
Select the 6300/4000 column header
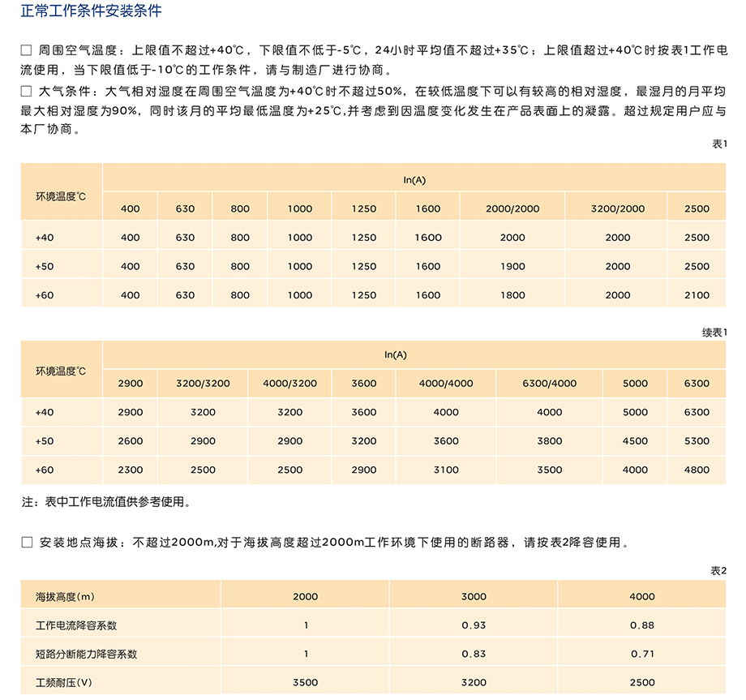549,384
